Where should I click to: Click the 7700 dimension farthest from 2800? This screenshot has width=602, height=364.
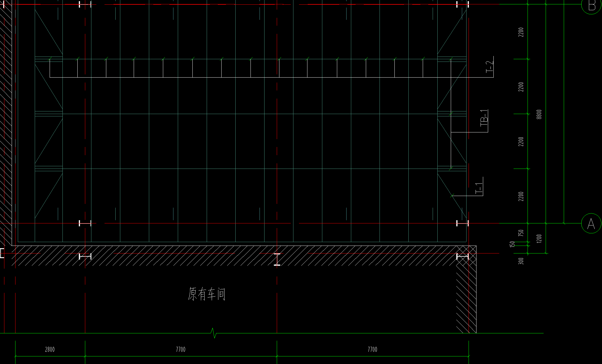(x=372, y=349)
